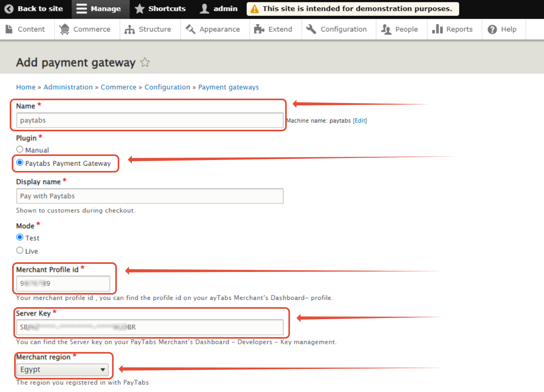Open the Extend menu item
The width and height of the screenshot is (544, 392).
coord(275,29)
